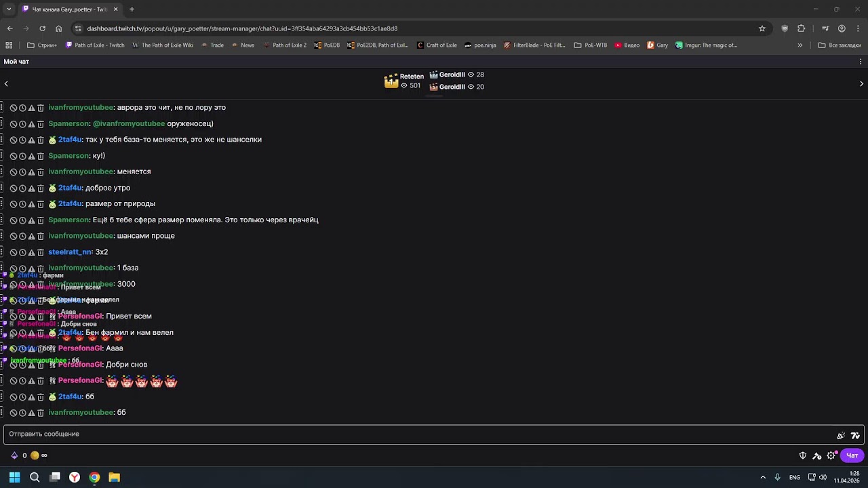Delete the 'шансами проще' chat message
Screen dimensions: 868x488
pyautogui.click(x=41, y=237)
